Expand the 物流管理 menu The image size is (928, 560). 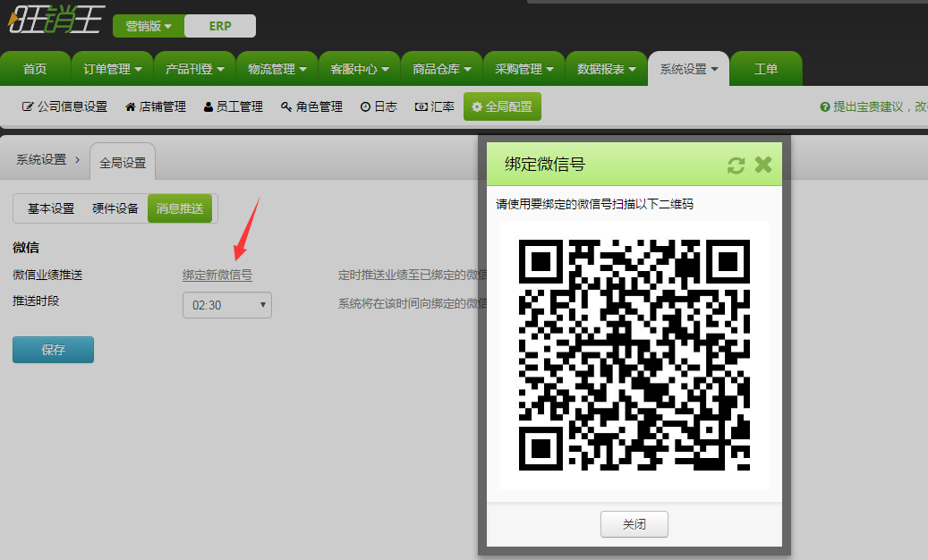click(277, 69)
